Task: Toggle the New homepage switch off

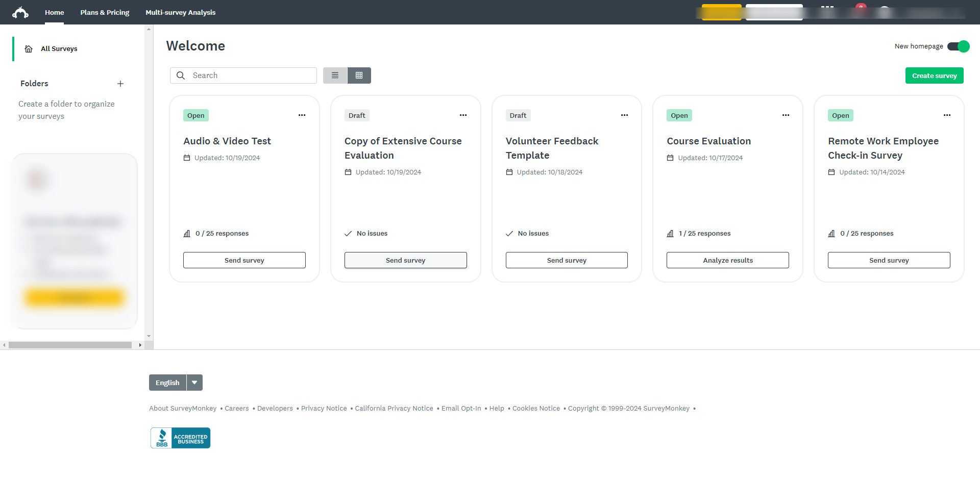Action: pyautogui.click(x=958, y=46)
